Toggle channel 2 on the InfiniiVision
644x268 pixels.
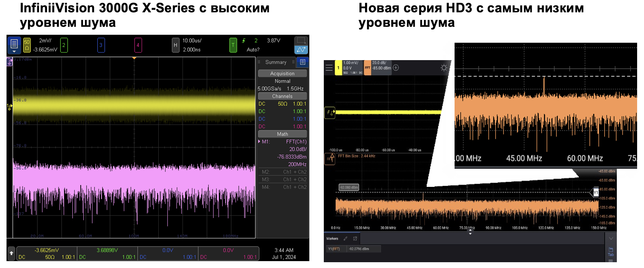point(64,45)
